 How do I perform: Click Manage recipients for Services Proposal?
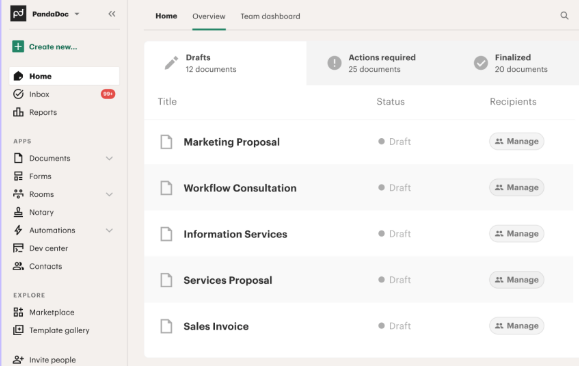click(x=517, y=280)
